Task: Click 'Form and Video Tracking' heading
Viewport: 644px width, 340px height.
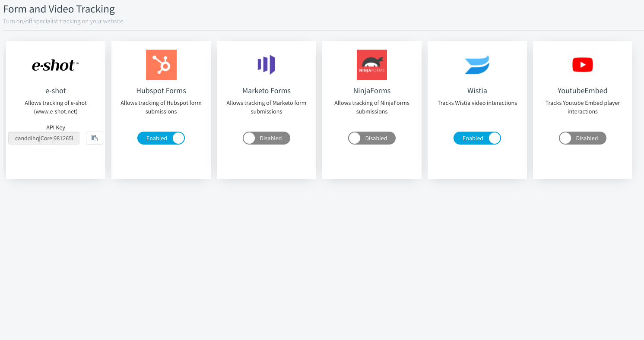Action: pos(59,9)
